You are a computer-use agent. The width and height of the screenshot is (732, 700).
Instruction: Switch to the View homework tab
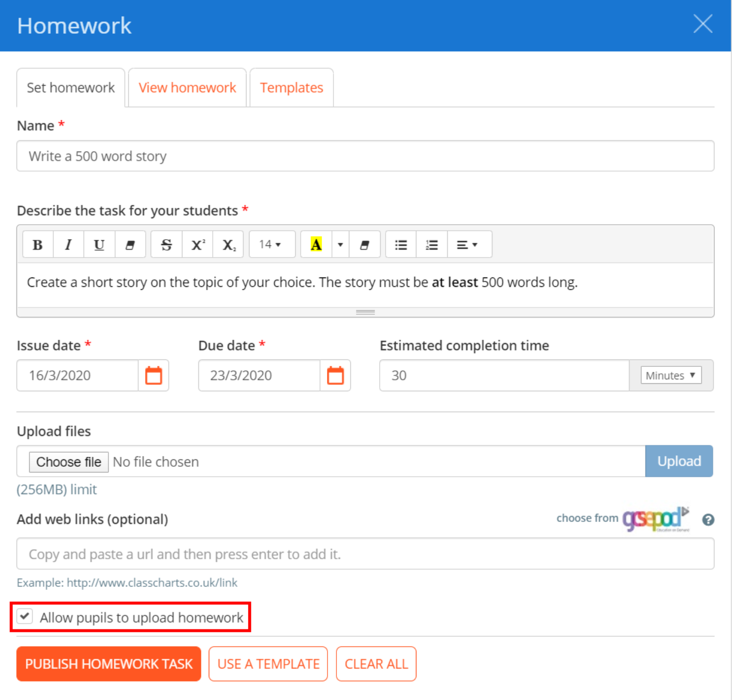[x=187, y=87]
